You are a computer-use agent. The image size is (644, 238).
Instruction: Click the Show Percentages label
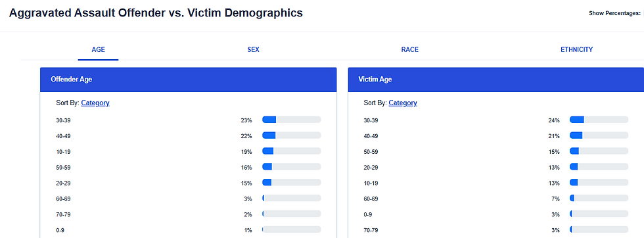(x=614, y=13)
